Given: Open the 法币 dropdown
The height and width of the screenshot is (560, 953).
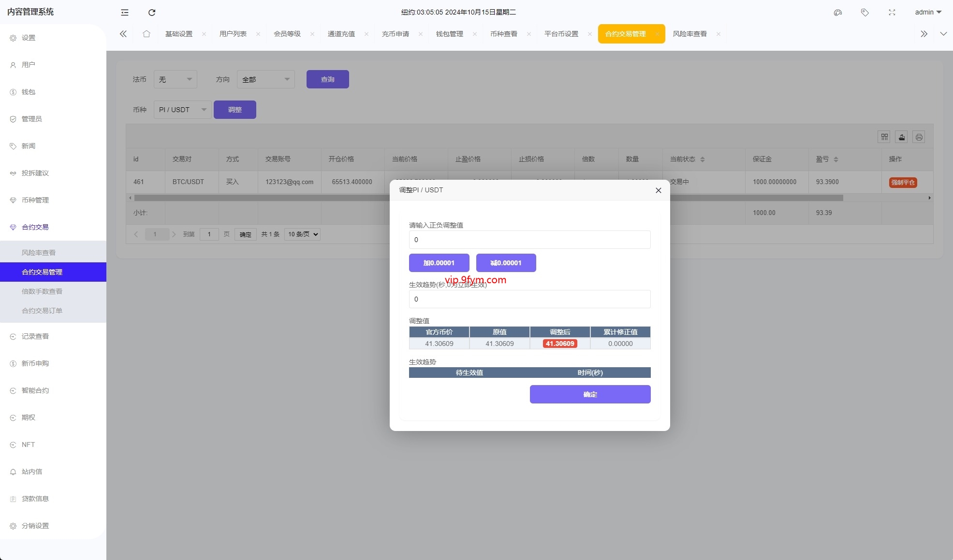Looking at the screenshot, I should click(175, 79).
